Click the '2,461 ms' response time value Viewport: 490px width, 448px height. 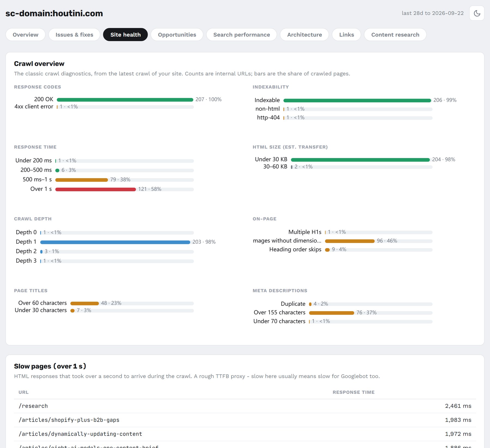[x=458, y=406]
